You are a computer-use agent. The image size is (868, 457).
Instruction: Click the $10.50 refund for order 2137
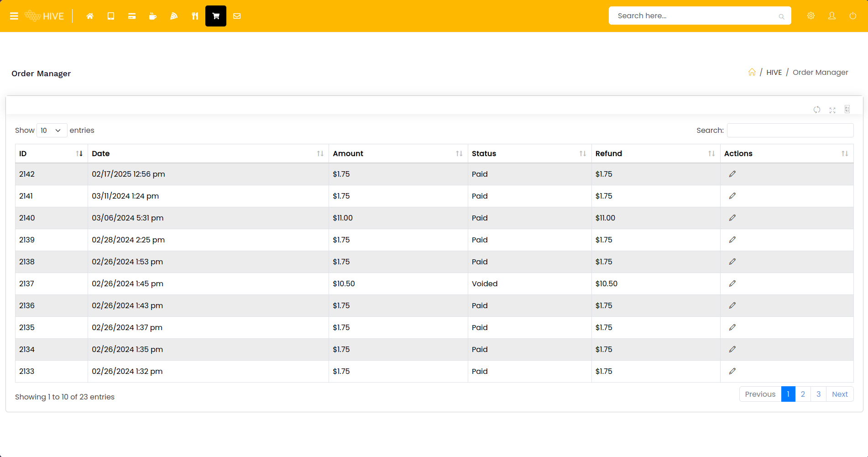click(x=606, y=284)
